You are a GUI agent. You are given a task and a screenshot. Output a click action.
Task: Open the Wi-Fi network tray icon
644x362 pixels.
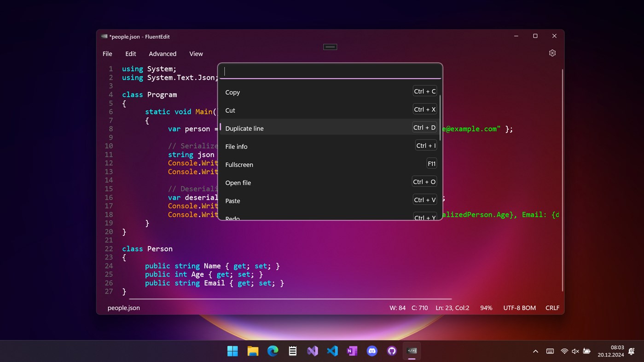(564, 351)
